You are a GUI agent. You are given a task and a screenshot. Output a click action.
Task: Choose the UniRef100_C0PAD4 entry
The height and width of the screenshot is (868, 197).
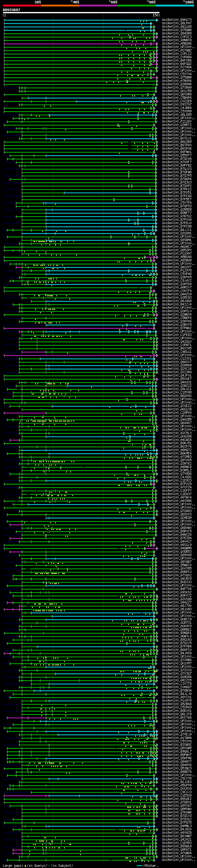point(177,57)
